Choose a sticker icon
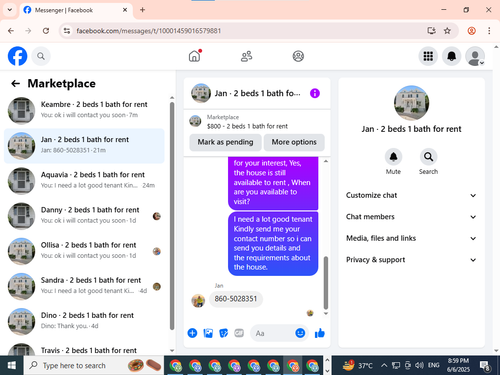500x375 pixels. click(x=224, y=333)
